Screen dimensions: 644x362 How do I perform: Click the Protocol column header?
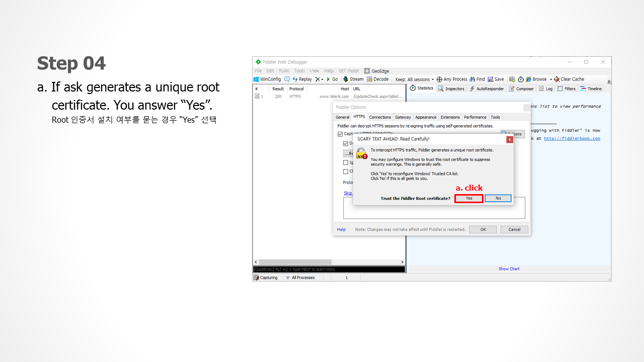tap(296, 88)
